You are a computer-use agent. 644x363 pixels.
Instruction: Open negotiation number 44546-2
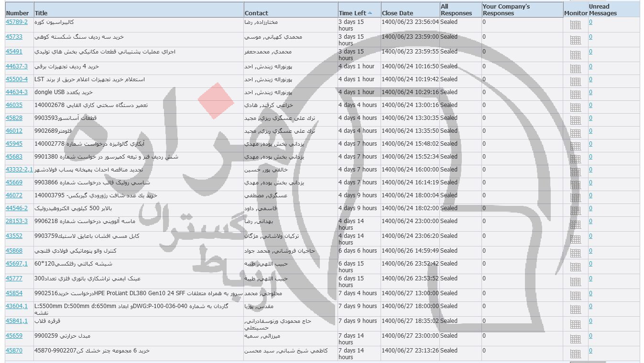[x=17, y=208]
